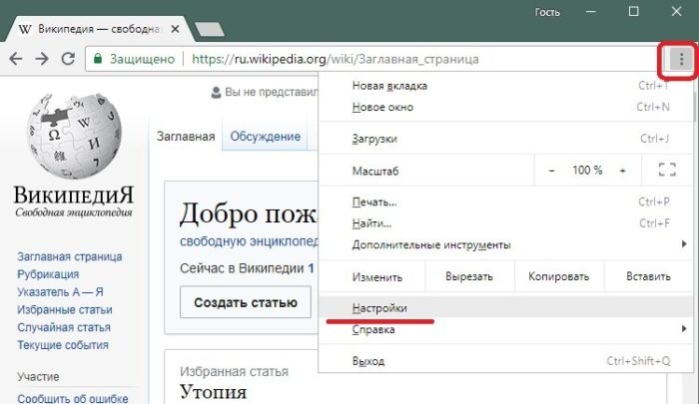Choose Выход from the menu
Viewport: 699px width, 404px height.
tap(506, 361)
